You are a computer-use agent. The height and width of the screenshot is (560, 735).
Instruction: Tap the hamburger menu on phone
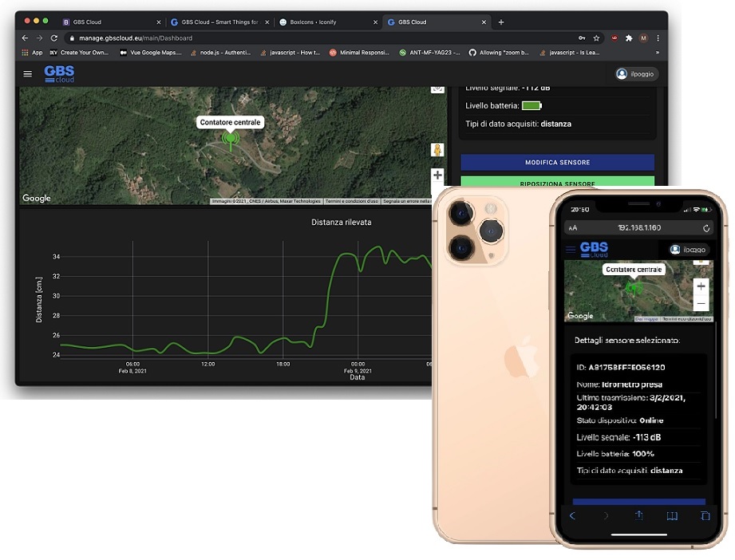571,250
